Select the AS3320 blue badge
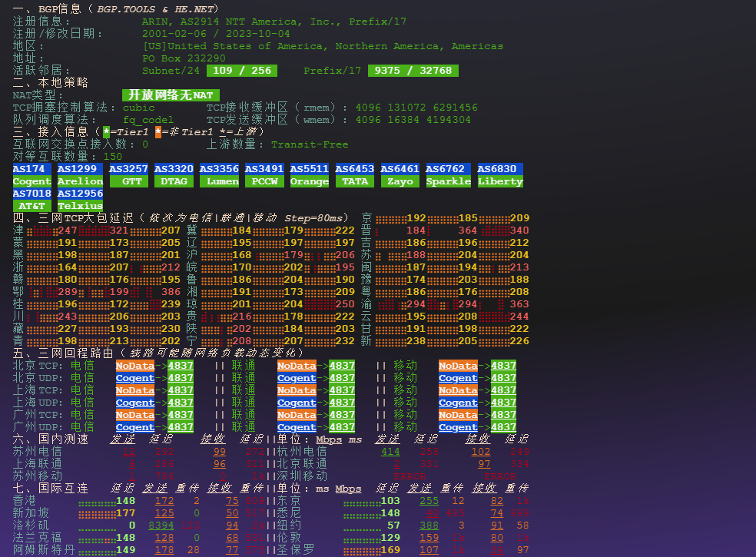The width and height of the screenshot is (756, 557). [174, 169]
